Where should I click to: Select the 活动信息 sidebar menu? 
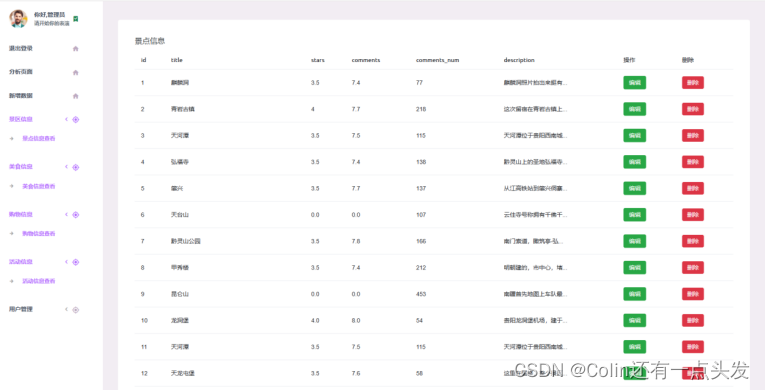[20, 262]
